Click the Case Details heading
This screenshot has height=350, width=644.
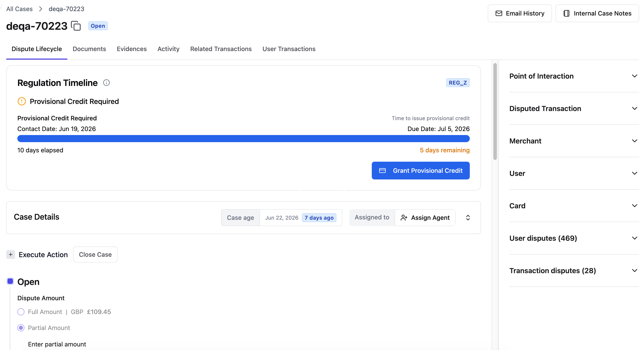tap(36, 217)
